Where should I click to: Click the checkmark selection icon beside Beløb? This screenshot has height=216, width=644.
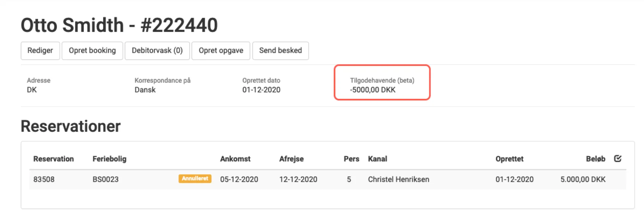tap(618, 159)
